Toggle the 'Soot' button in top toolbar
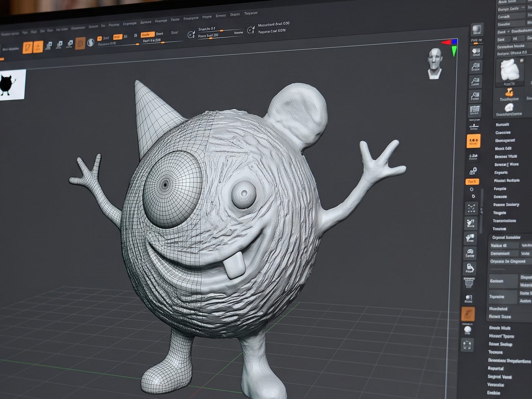The height and width of the screenshot is (399, 532). (x=174, y=33)
